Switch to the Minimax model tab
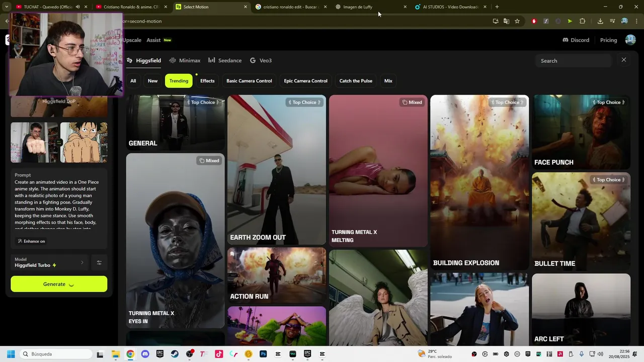The image size is (644, 362). click(185, 60)
